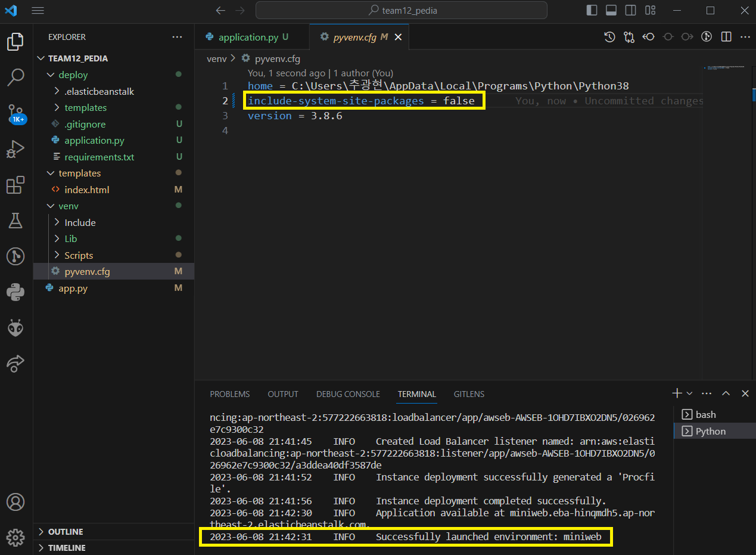Screen dimensions: 756x555
Task: Open DEBUG CONSOLE panel tab
Action: pyautogui.click(x=348, y=394)
